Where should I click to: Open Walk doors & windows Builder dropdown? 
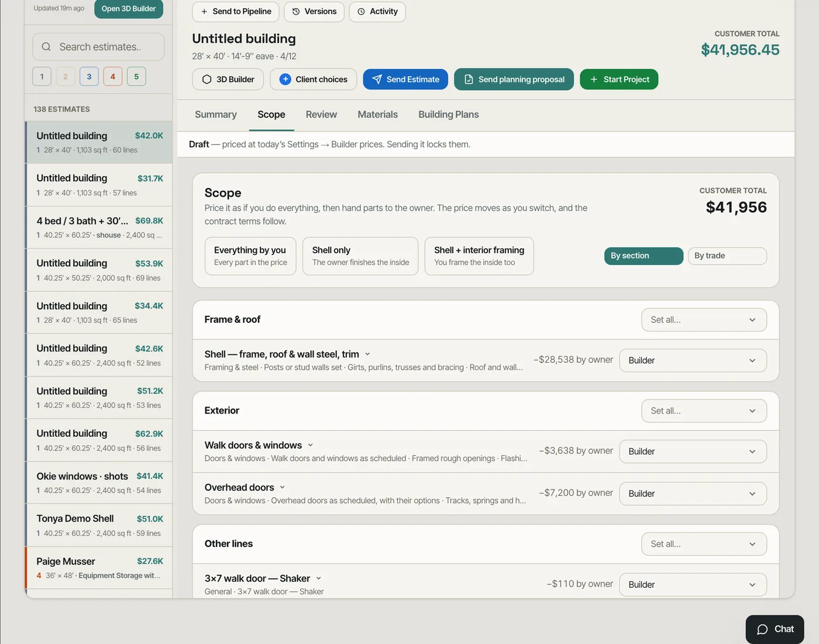tap(693, 452)
